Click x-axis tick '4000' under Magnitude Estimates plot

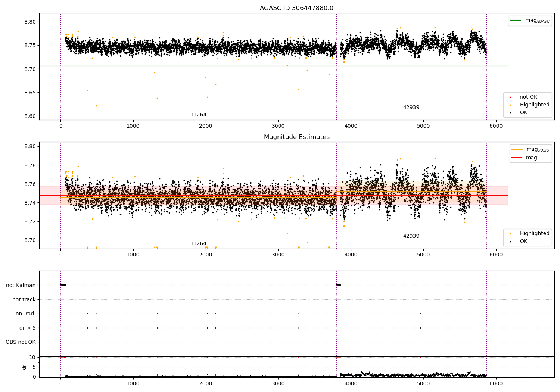(351, 255)
